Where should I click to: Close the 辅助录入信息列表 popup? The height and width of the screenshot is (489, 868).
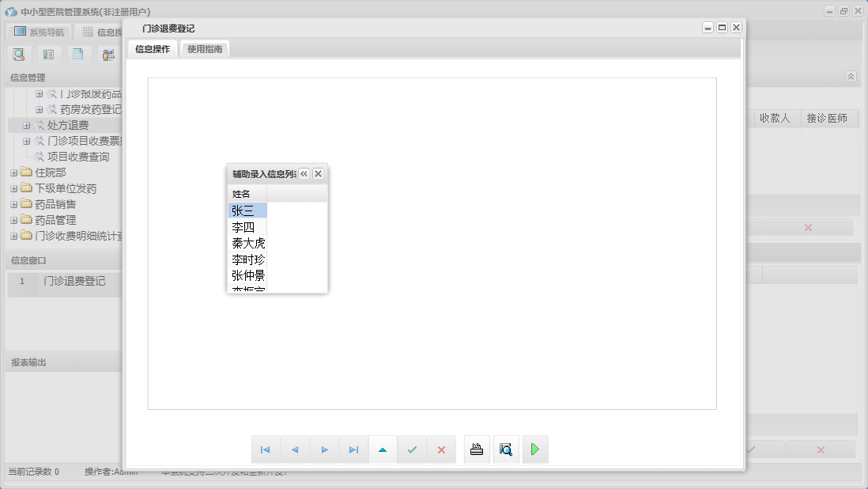[319, 174]
